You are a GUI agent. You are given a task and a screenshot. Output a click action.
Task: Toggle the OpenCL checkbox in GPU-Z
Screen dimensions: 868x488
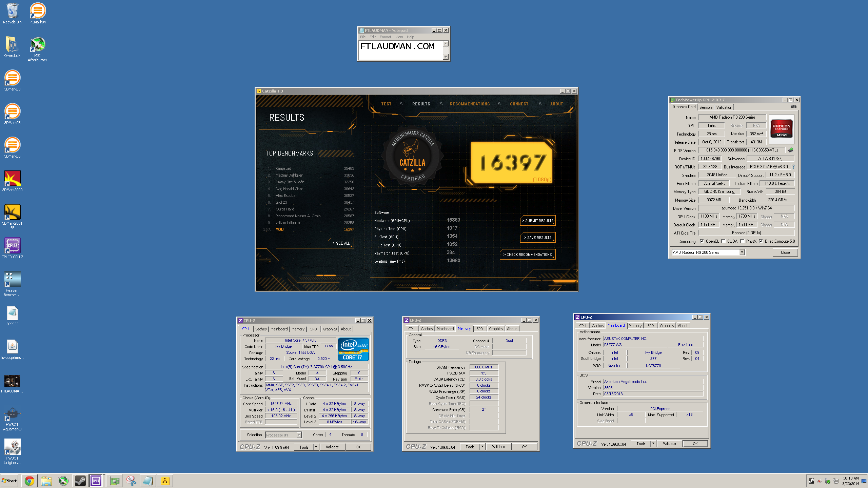coord(702,241)
